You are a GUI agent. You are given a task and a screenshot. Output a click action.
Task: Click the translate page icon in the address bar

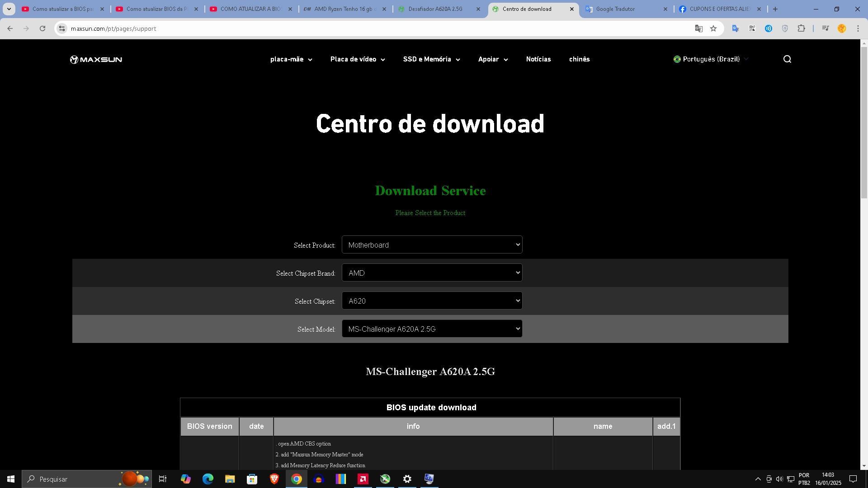coord(698,28)
